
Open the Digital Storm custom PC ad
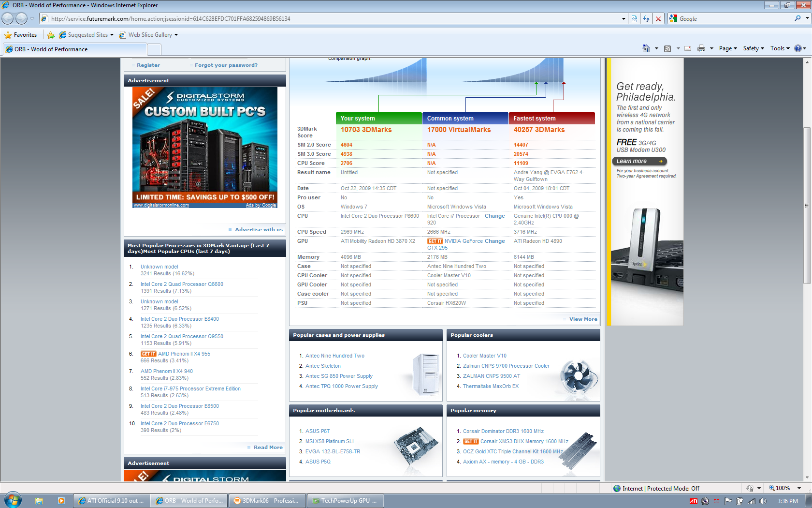205,148
